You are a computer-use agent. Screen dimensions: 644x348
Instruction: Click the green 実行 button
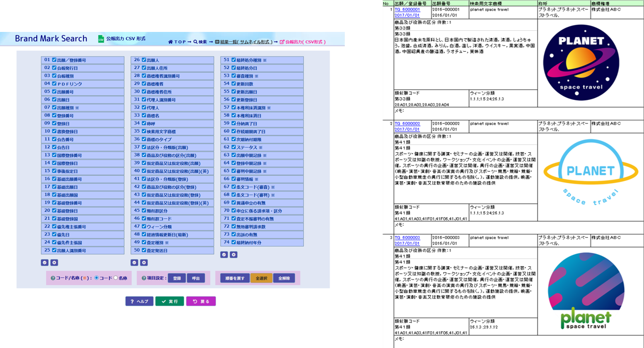tap(169, 301)
